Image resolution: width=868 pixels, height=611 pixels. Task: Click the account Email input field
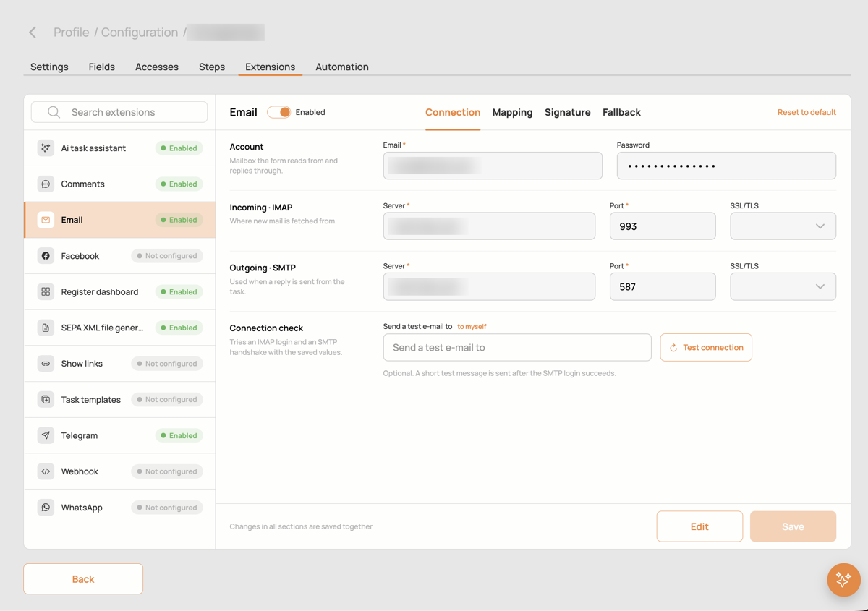pos(493,166)
